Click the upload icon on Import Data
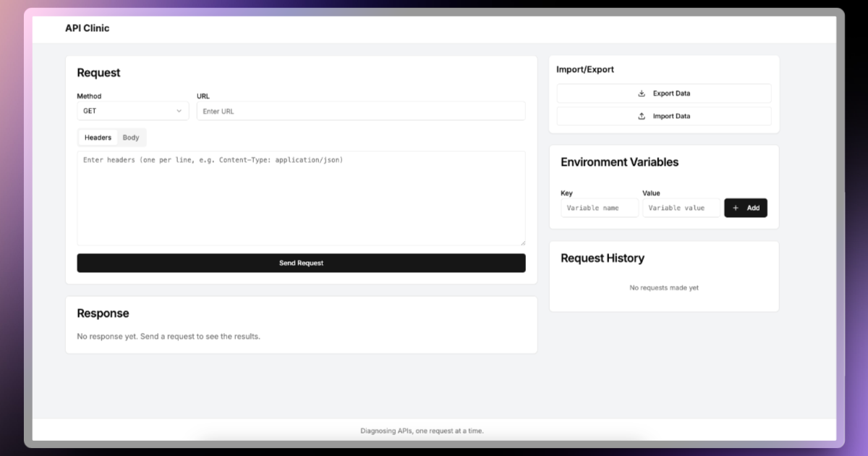Screen dimensions: 868x456 640,115
